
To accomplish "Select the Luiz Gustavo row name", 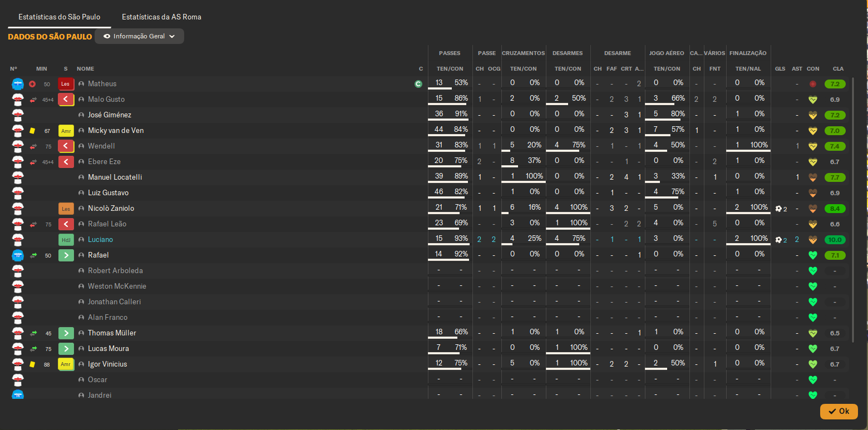I will tap(108, 193).
